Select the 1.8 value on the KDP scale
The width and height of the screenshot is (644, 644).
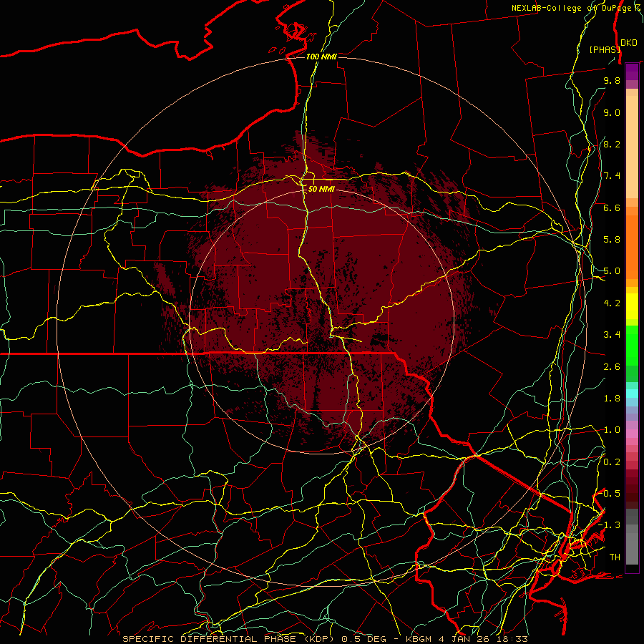coord(612,399)
